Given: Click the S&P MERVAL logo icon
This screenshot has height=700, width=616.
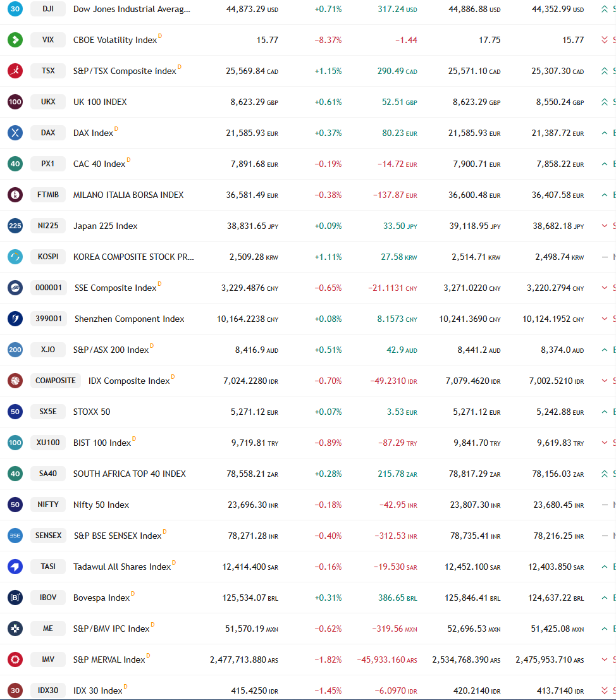Looking at the screenshot, I should [x=15, y=660].
